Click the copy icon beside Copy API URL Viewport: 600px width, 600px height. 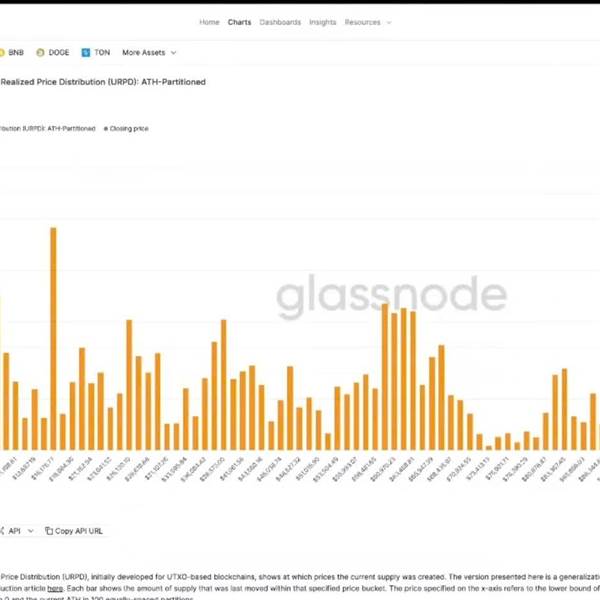pyautogui.click(x=48, y=531)
